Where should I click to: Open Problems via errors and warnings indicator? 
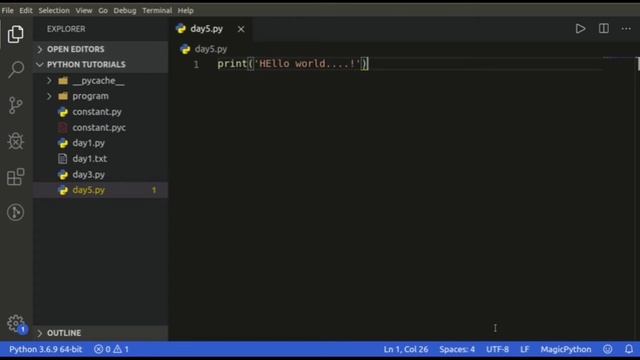point(111,349)
